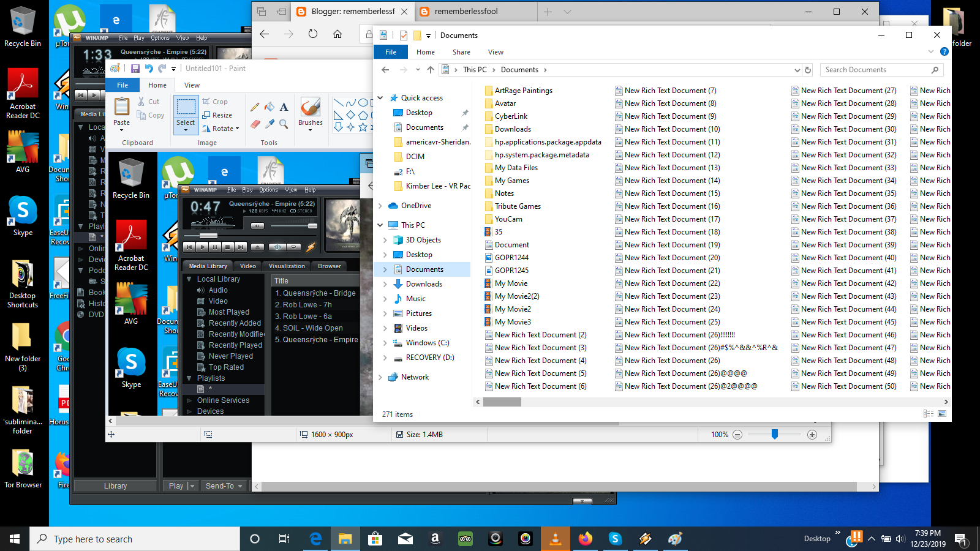Click the Properties icon in Explorer's title bar

tap(403, 36)
